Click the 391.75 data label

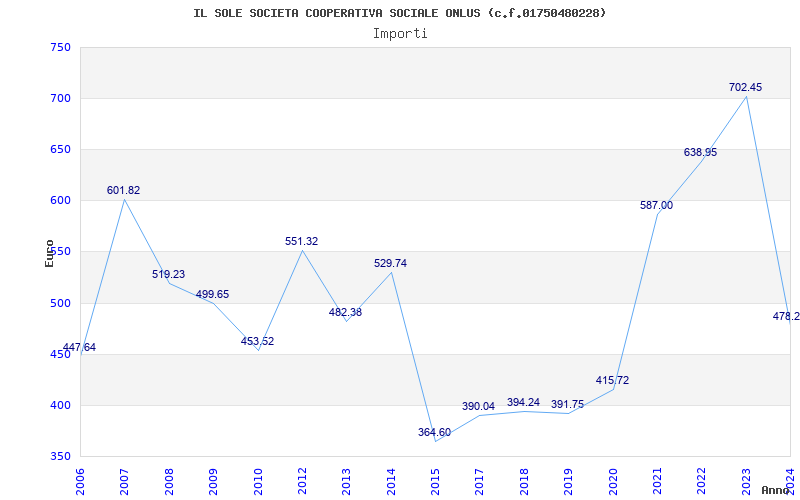point(567,405)
